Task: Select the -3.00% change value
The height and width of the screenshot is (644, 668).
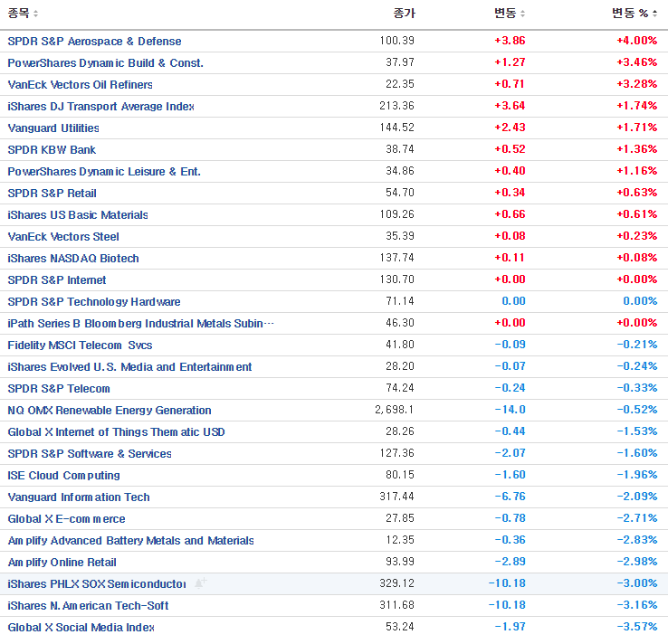Action: [637, 583]
